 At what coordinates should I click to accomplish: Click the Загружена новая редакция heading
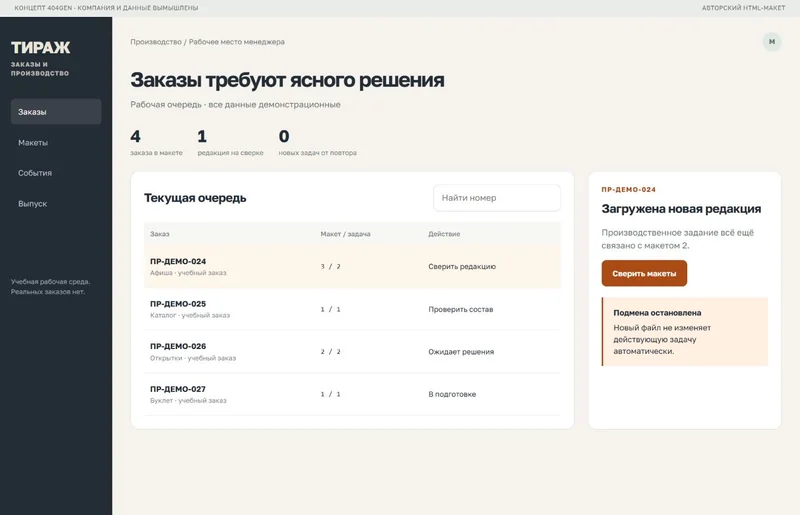click(x=681, y=209)
